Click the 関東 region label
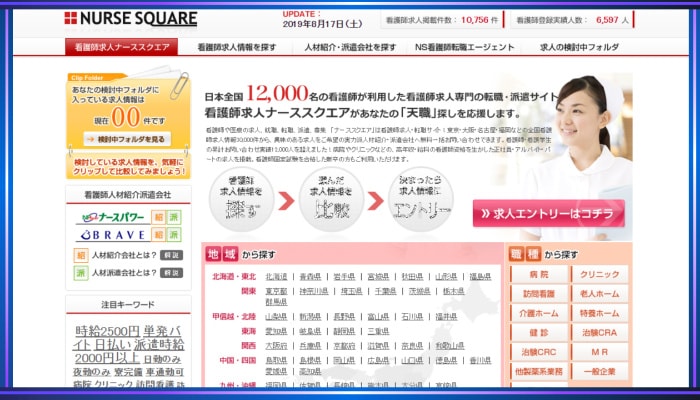Viewport: 700px width, 400px height. click(249, 292)
